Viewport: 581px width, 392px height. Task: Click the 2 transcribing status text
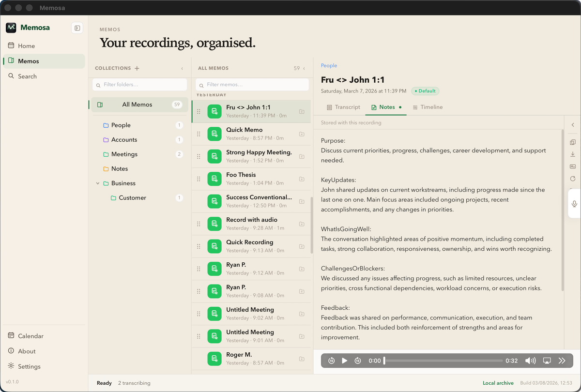134,383
